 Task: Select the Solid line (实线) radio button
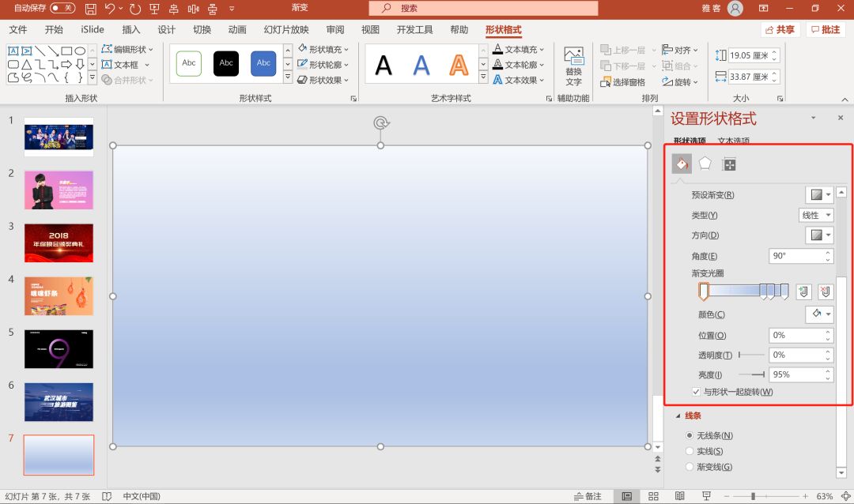[x=690, y=451]
